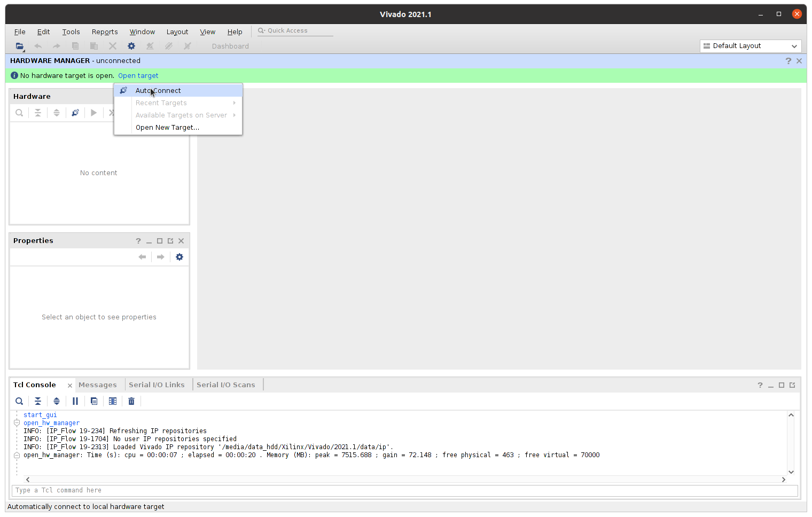This screenshot has height=517, width=812.
Task: Open the Default Layout dropdown
Action: 751,46
